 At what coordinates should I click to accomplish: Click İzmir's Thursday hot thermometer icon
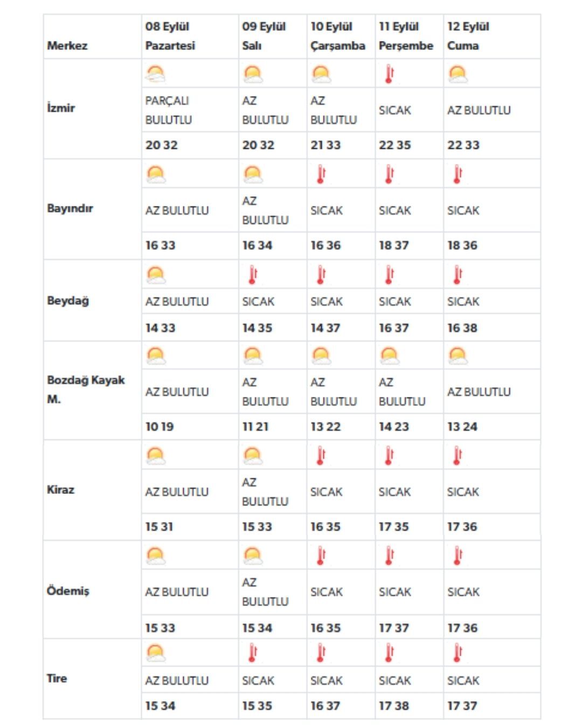(x=389, y=74)
